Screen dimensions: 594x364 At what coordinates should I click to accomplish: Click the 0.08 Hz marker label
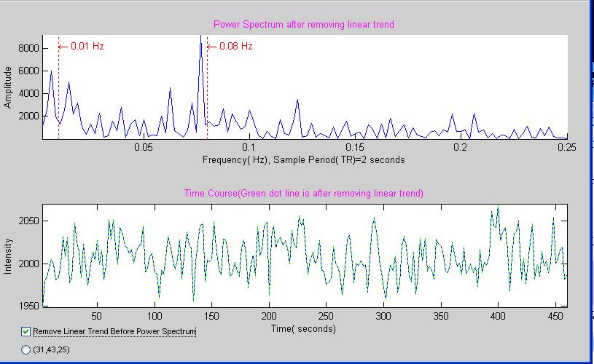[x=236, y=46]
